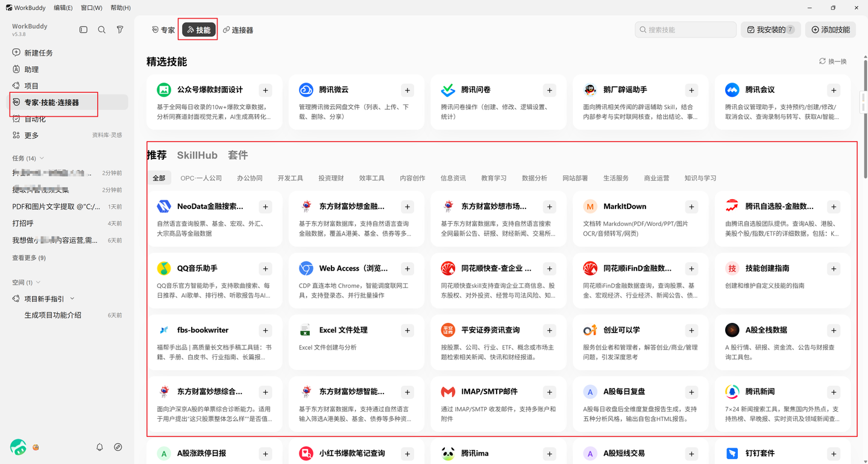Image resolution: width=868 pixels, height=464 pixels.
Task: Filter skills by 内容创作 category
Action: point(412,178)
